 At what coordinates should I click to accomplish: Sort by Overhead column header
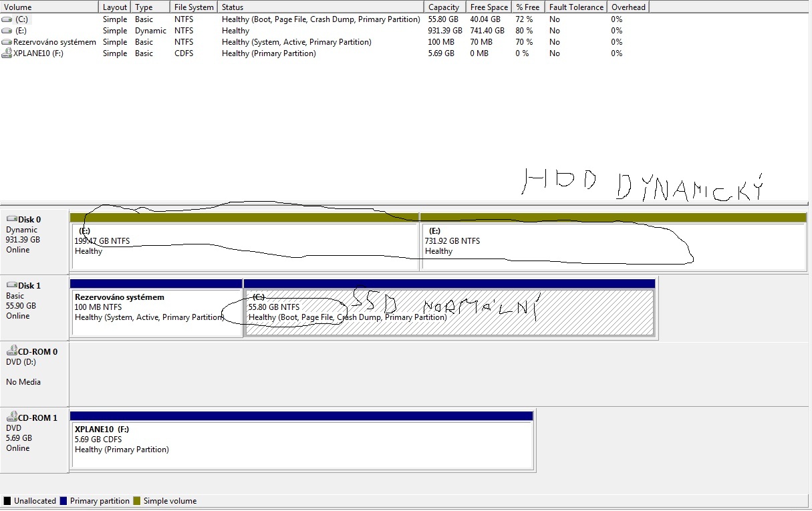628,7
